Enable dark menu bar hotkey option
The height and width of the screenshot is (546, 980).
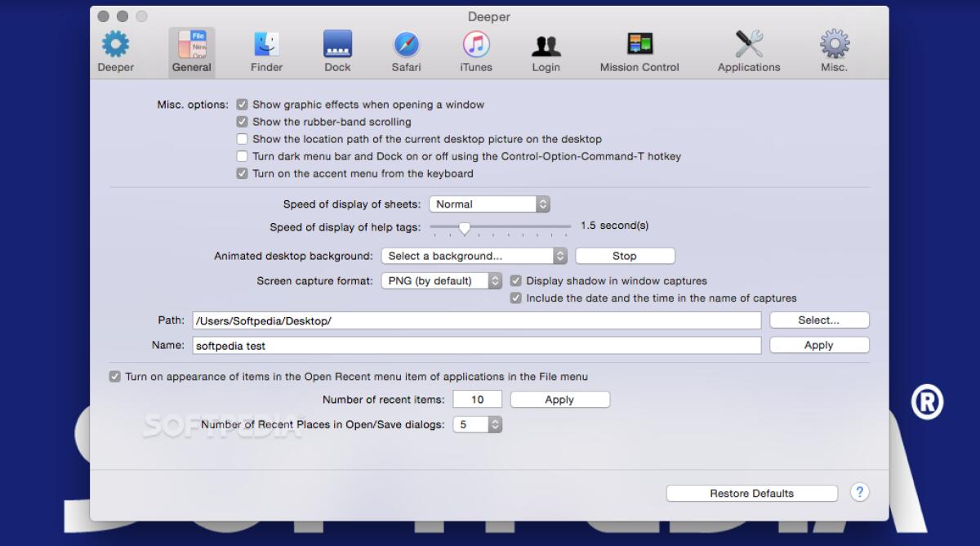242,156
